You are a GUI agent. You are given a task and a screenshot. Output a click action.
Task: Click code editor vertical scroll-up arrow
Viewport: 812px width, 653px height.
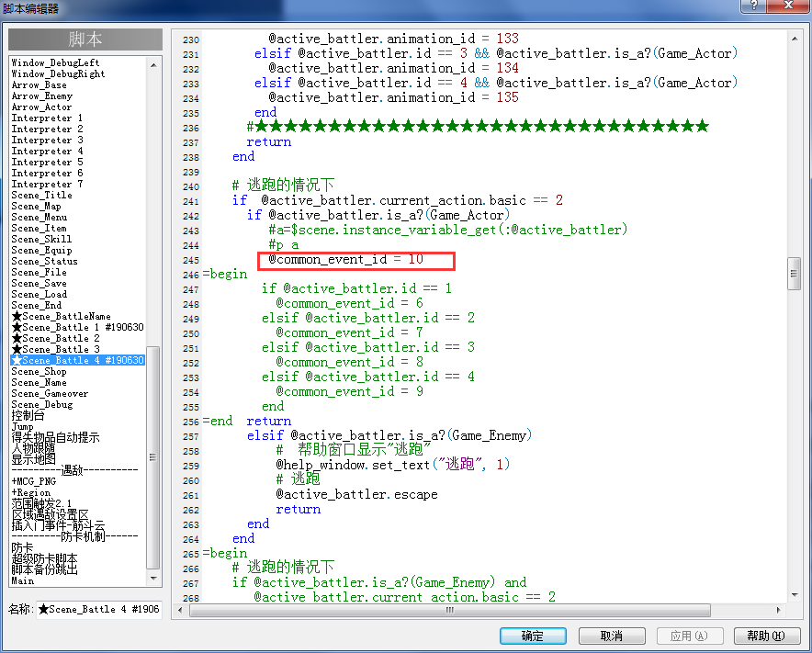point(794,39)
